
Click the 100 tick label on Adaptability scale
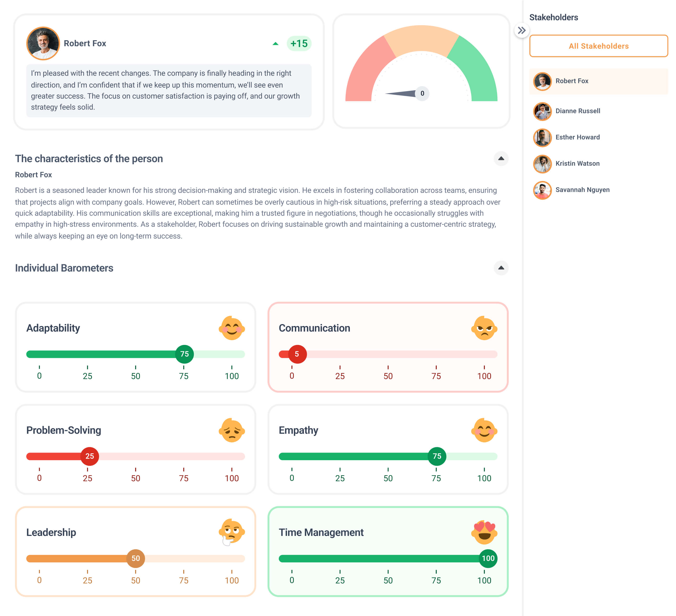point(232,376)
